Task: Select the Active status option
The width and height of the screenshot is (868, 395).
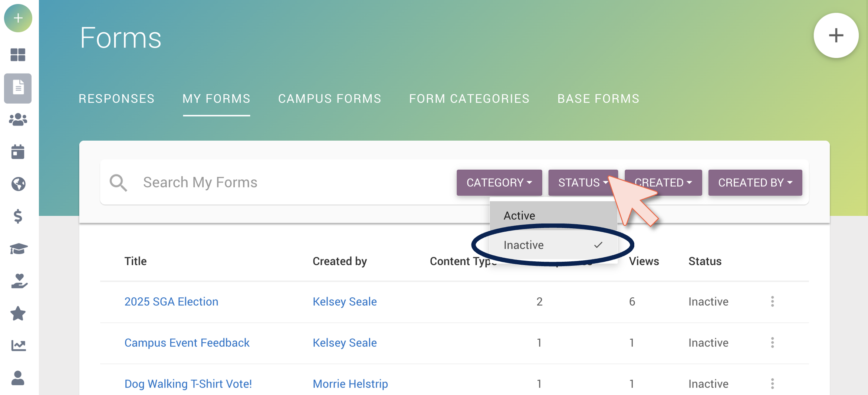Action: [553, 215]
